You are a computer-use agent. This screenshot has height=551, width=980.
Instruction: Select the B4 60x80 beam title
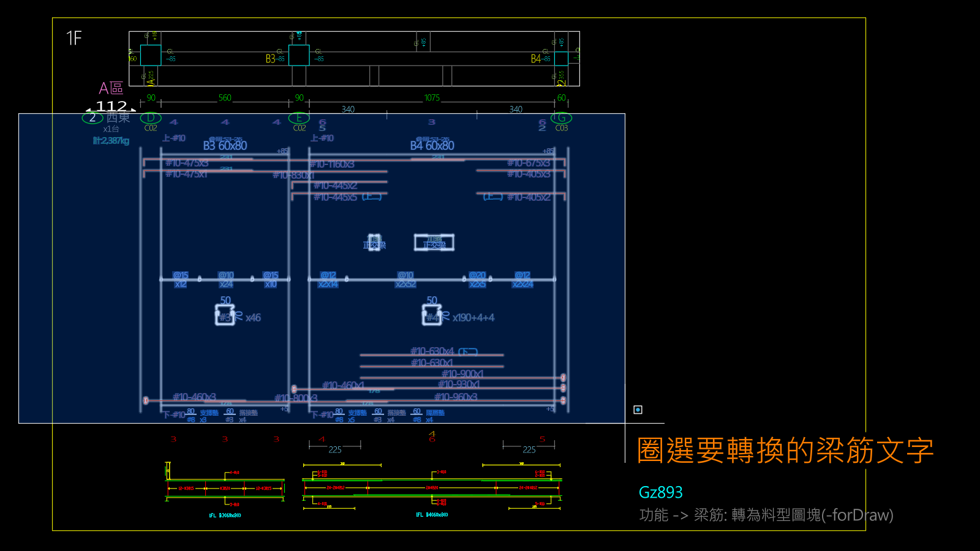coord(432,146)
